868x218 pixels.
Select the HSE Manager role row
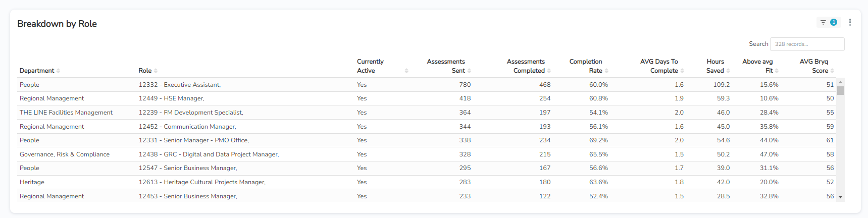tap(171, 98)
